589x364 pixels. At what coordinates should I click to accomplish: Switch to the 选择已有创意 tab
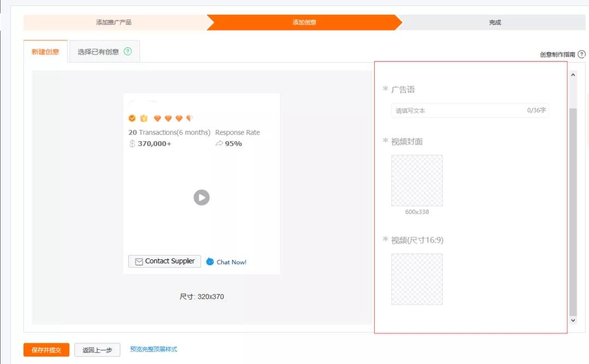pos(99,51)
